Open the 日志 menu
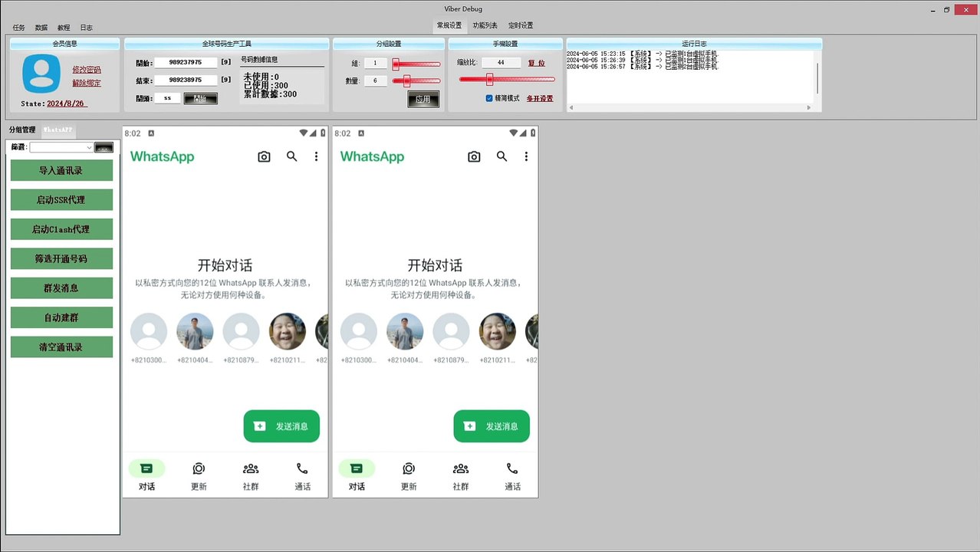 click(x=87, y=28)
